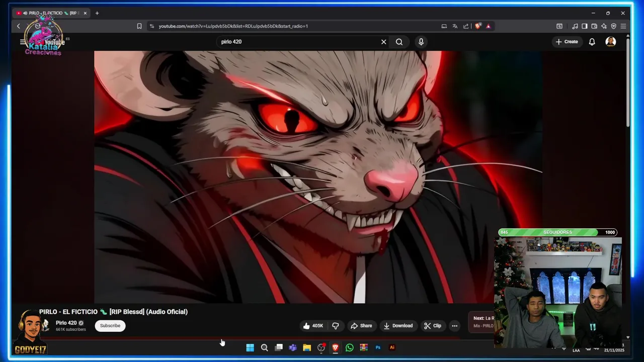Open the Brave main hamburger menu
644x362 pixels.
click(623, 26)
